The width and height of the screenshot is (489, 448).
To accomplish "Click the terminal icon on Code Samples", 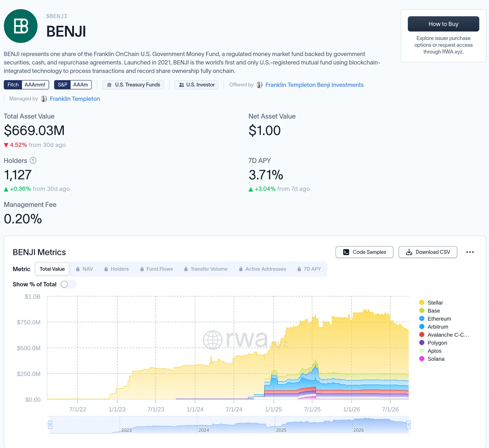I will 346,252.
